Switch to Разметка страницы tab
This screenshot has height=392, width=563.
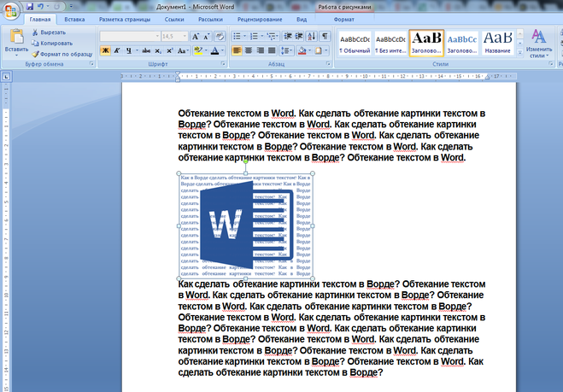click(125, 20)
